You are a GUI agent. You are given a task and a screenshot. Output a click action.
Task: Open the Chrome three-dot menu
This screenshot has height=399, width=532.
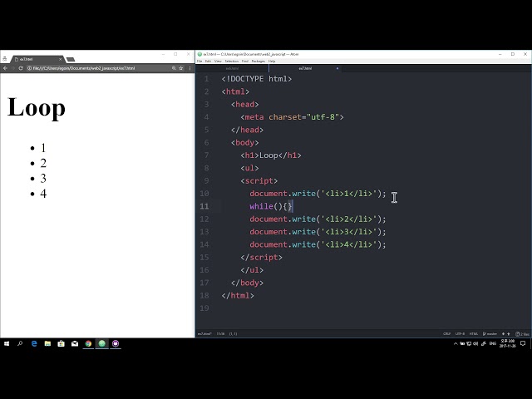pyautogui.click(x=190, y=68)
